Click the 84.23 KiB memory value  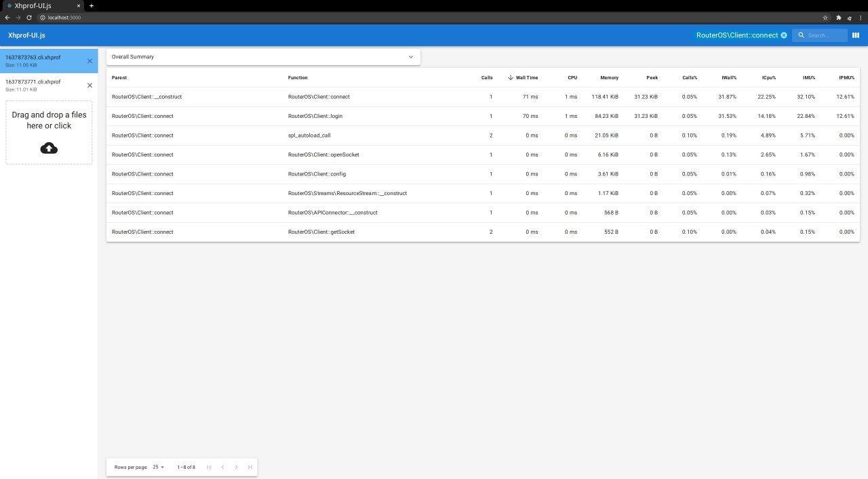606,116
